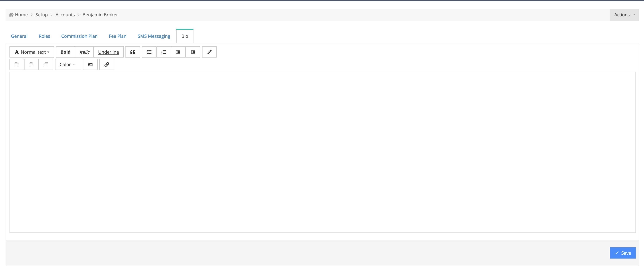Screen dimensions: 644x268
Task: Click the pencil edit HTML icon
Action: (209, 52)
